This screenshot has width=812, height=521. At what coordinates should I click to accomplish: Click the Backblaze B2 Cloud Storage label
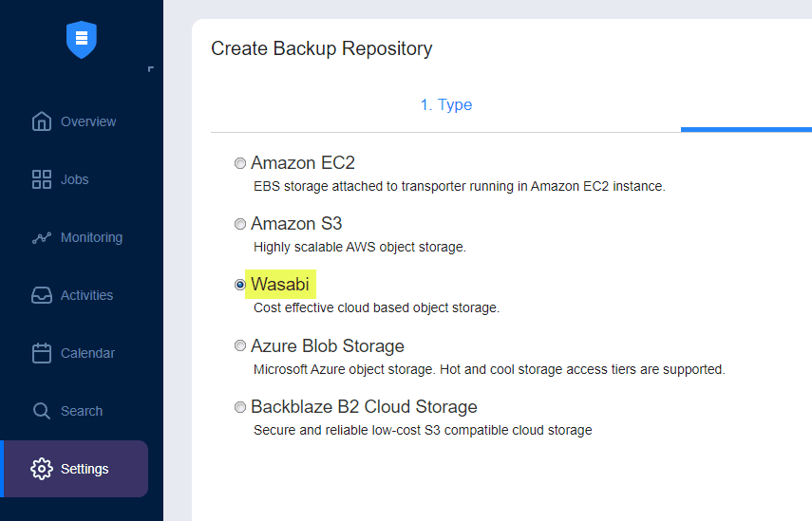pyautogui.click(x=364, y=407)
